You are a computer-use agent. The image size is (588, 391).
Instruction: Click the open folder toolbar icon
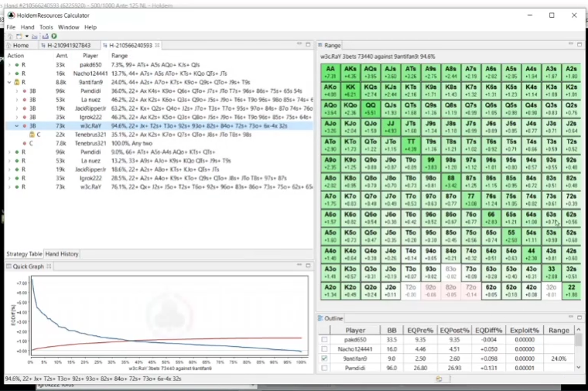pyautogui.click(x=35, y=36)
